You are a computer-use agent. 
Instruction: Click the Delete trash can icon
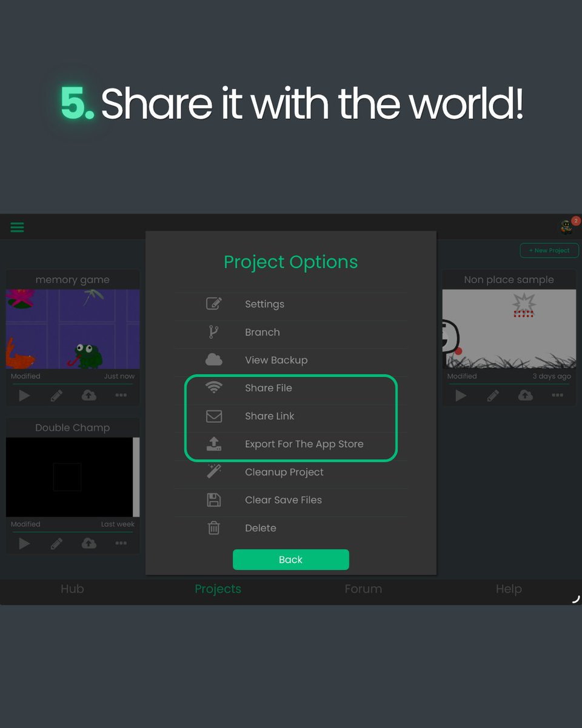coord(214,528)
